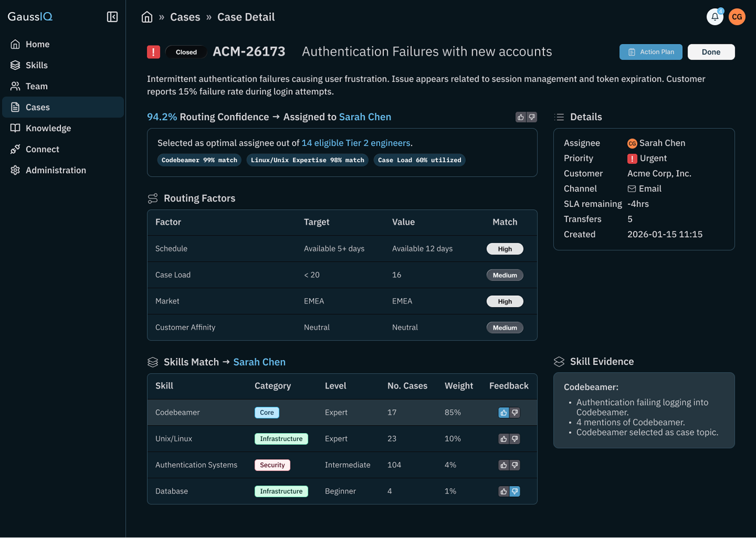756x538 pixels.
Task: Select the Codebeamer skill name
Action: point(177,413)
